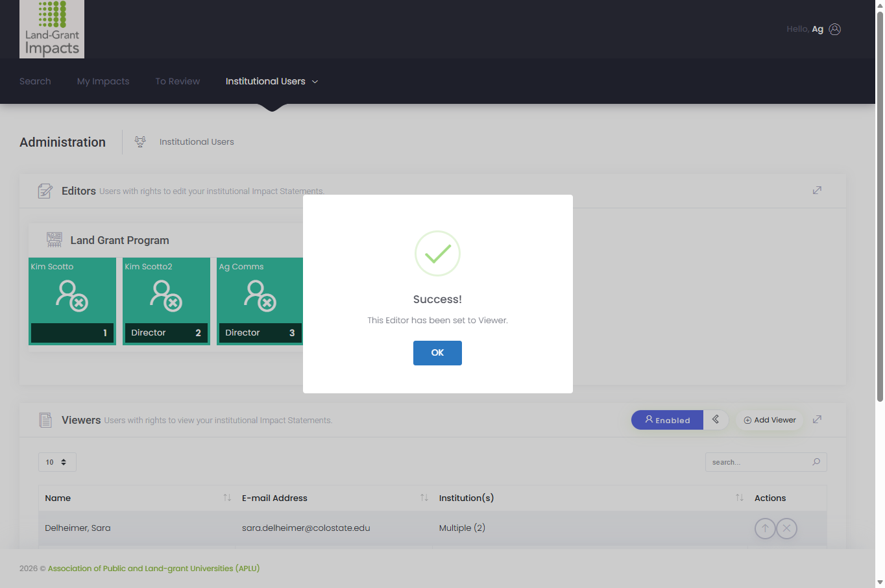Click the Viewers section document icon
The image size is (885, 588).
[x=45, y=420]
